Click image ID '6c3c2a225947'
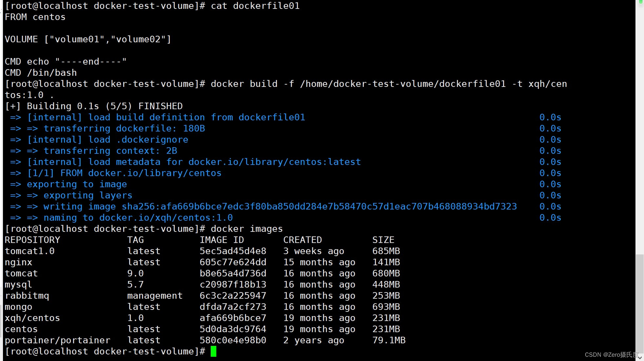 pos(233,296)
